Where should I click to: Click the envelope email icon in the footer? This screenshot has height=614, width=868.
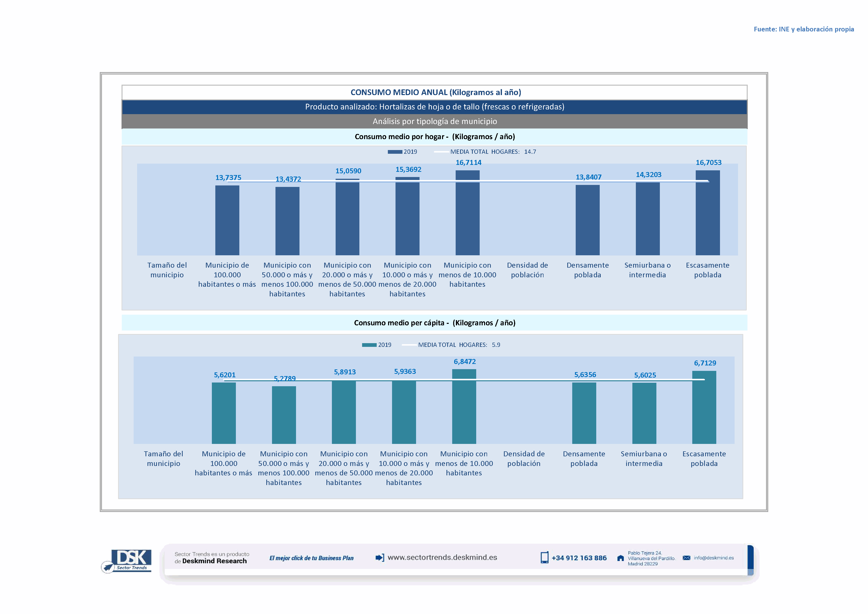click(x=687, y=558)
